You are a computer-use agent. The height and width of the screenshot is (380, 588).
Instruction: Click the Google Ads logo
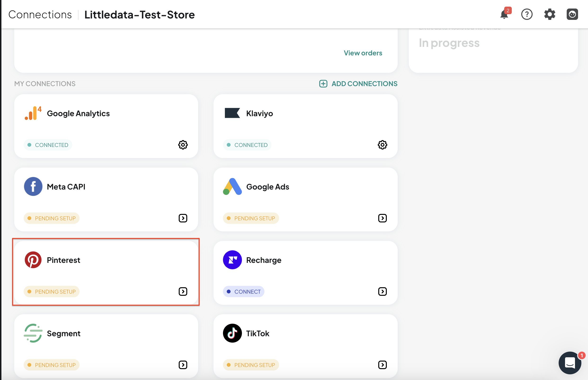coord(232,186)
